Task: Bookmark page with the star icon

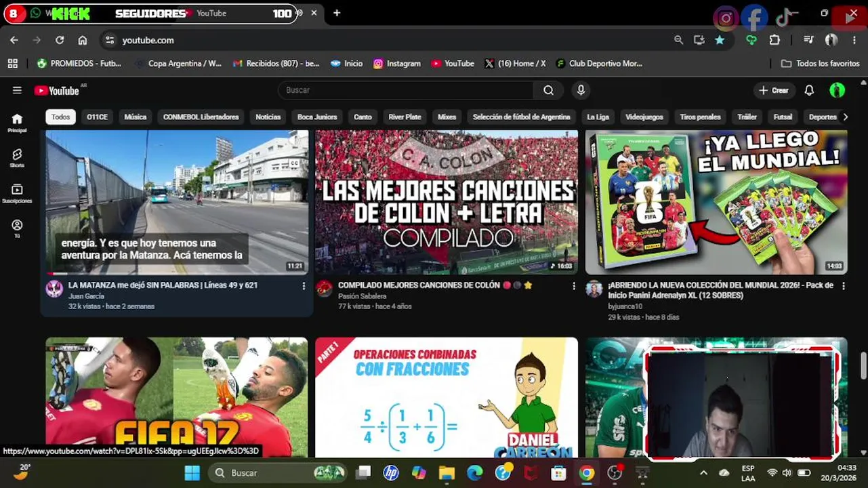Action: 720,40
